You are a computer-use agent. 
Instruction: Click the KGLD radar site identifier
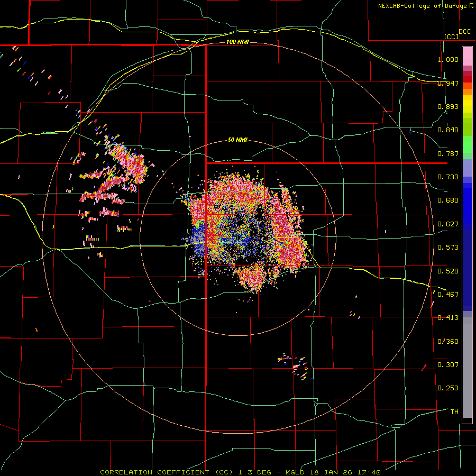296,472
